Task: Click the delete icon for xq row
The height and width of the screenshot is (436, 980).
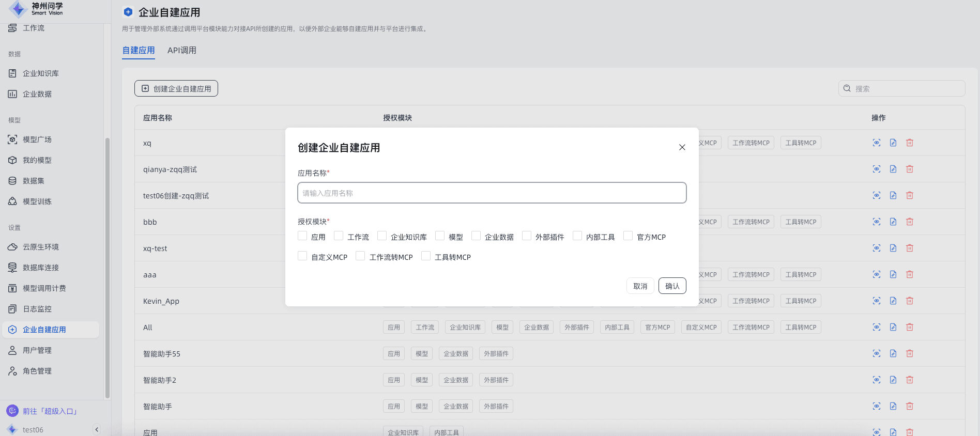Action: pyautogui.click(x=909, y=143)
